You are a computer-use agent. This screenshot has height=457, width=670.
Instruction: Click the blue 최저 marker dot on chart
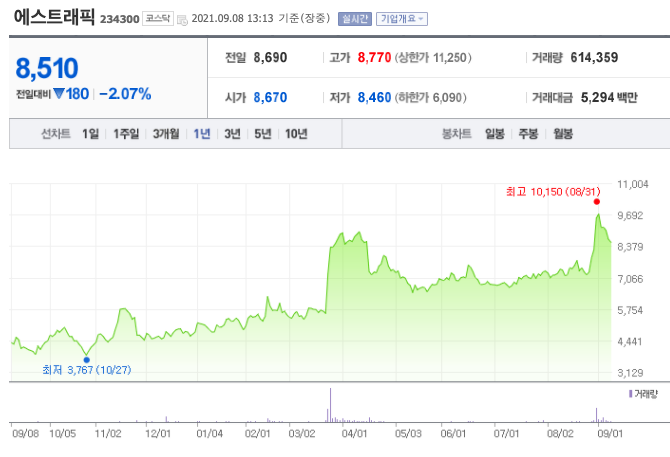[x=87, y=360]
